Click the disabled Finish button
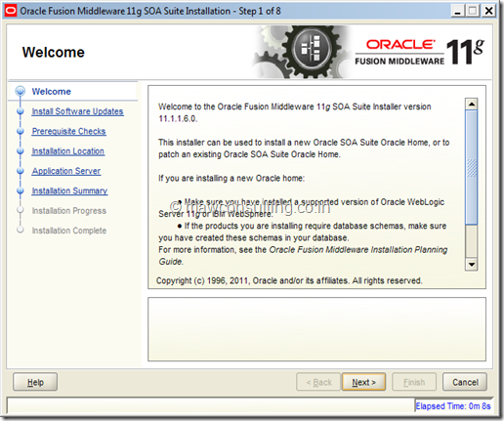This screenshot has width=504, height=421. tap(414, 382)
